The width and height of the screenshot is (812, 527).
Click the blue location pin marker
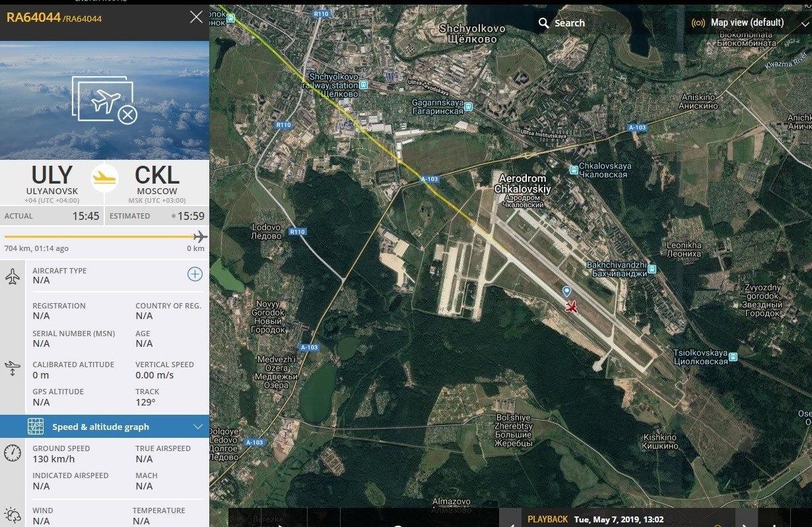566,291
